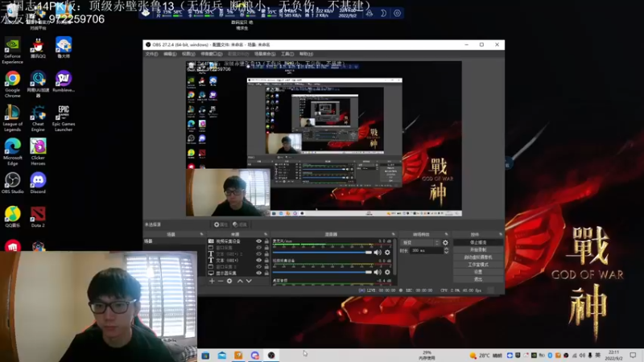Mute the video capture device audio channel

click(x=378, y=272)
